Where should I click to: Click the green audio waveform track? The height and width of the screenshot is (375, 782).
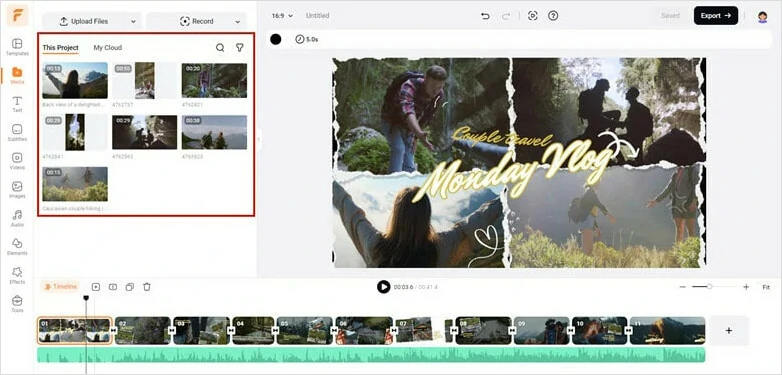click(371, 355)
